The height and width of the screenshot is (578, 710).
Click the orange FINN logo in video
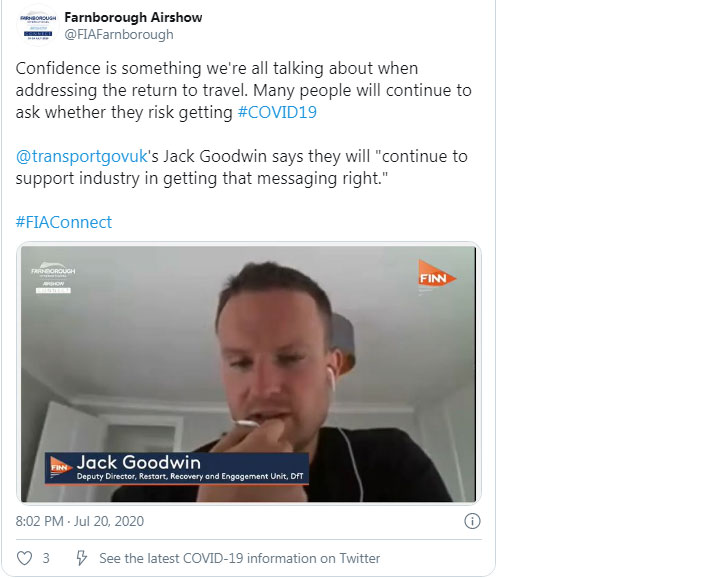point(436,274)
